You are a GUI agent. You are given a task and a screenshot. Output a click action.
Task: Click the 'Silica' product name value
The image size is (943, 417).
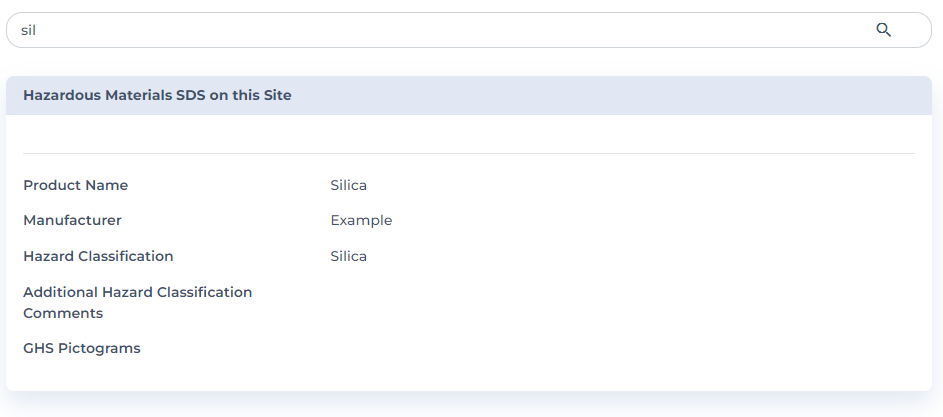click(348, 185)
